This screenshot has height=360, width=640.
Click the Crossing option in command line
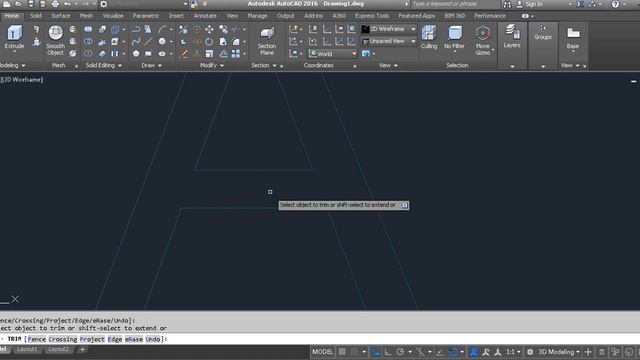62,339
